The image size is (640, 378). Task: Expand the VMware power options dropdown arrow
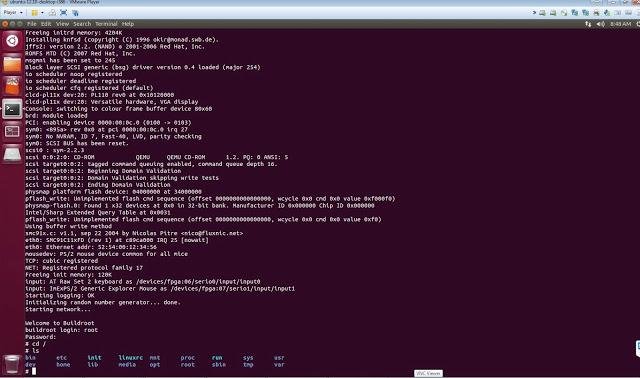click(x=42, y=13)
